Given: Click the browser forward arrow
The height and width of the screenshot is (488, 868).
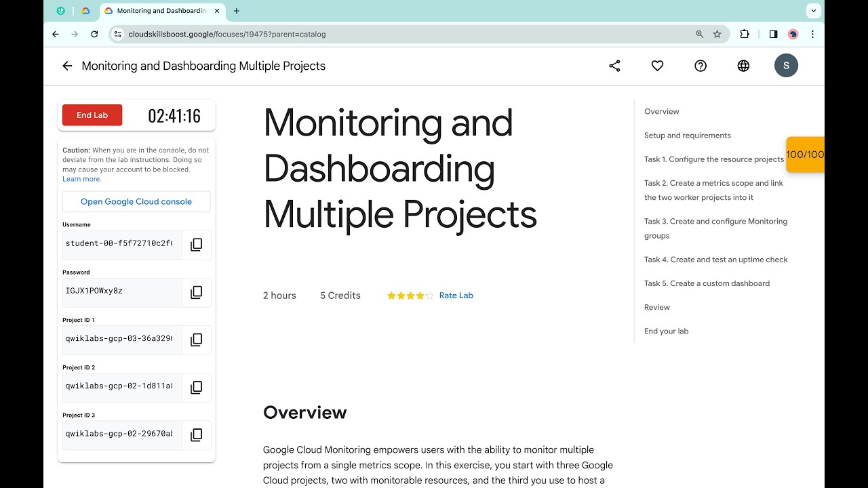Looking at the screenshot, I should 75,34.
